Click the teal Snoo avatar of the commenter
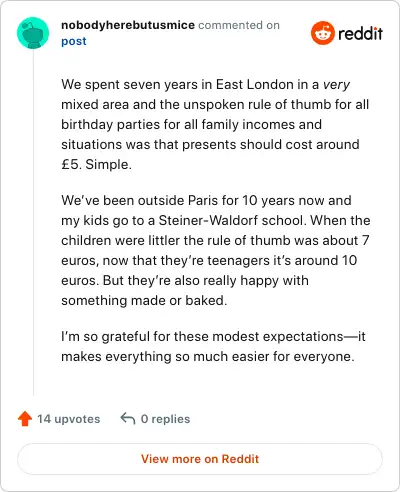 click(x=33, y=33)
